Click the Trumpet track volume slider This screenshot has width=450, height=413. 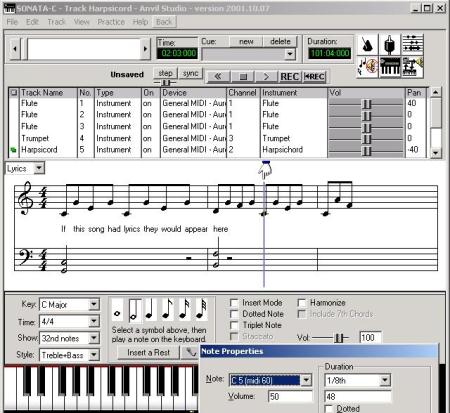(x=366, y=138)
